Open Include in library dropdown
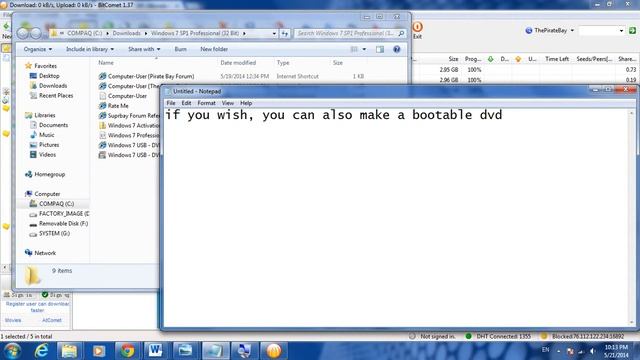Image resolution: width=640 pixels, height=360 pixels. pos(90,49)
